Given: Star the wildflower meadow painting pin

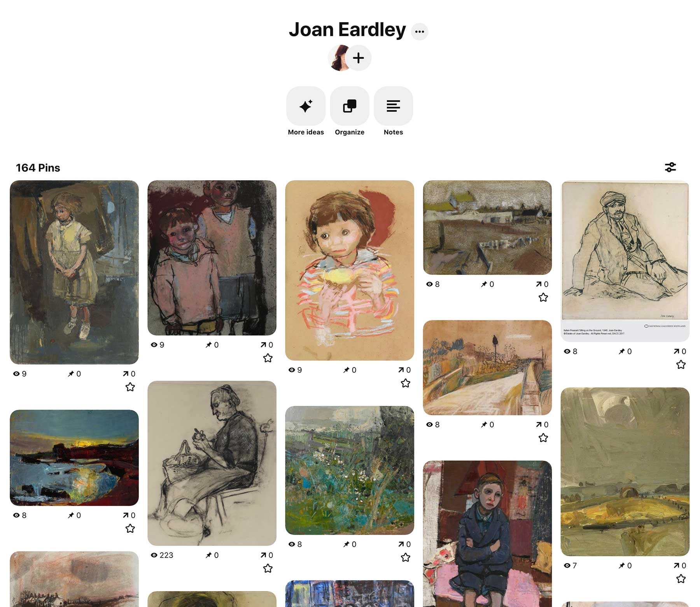Looking at the screenshot, I should (x=406, y=558).
